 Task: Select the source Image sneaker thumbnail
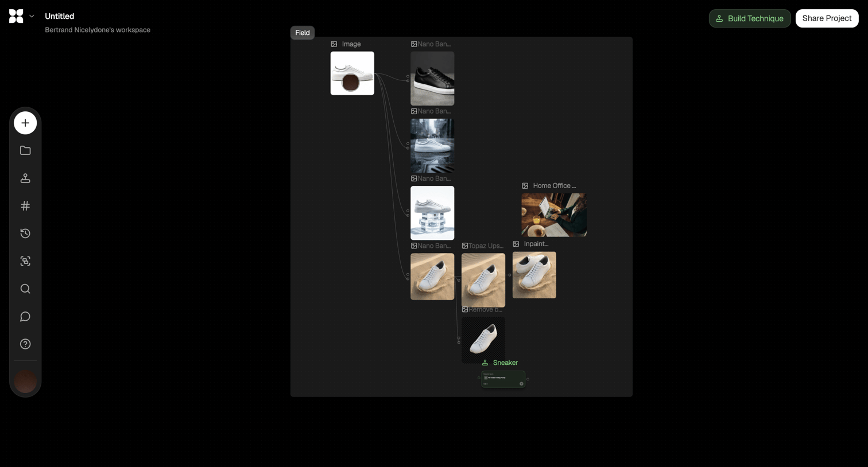click(x=352, y=73)
